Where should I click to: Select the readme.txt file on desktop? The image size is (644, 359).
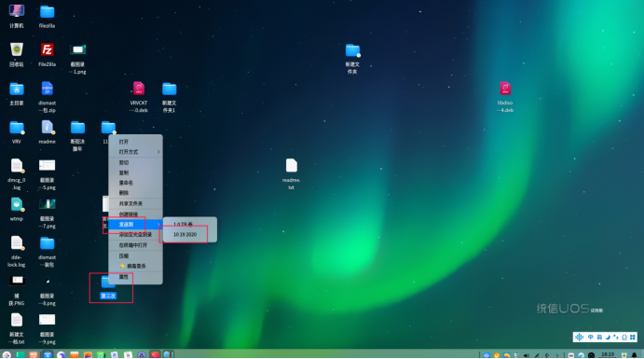click(291, 166)
